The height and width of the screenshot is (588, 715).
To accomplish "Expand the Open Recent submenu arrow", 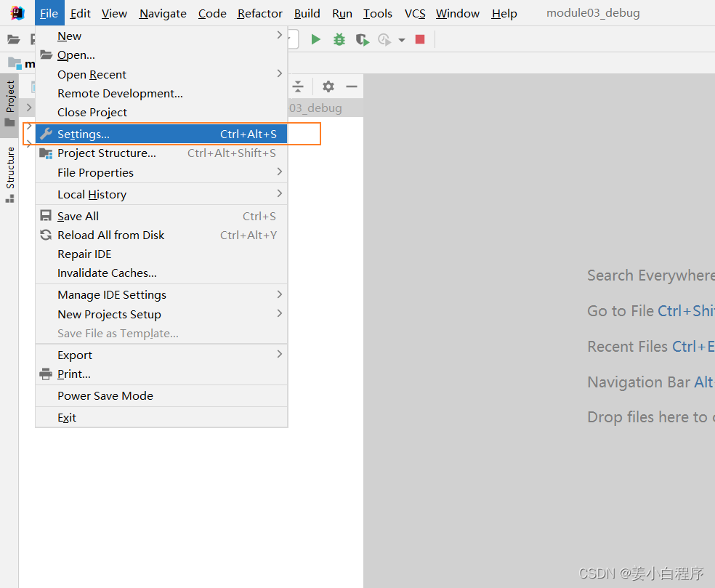I will point(280,73).
